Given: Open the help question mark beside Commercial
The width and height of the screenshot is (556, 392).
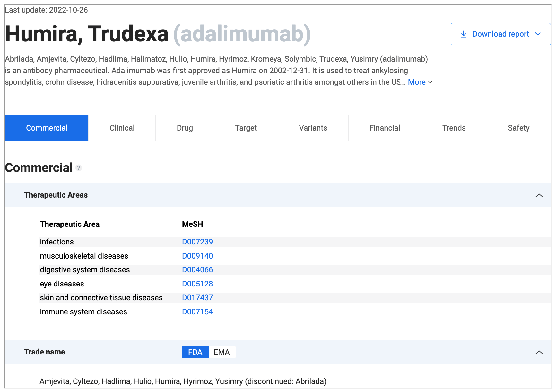Looking at the screenshot, I should 79,168.
